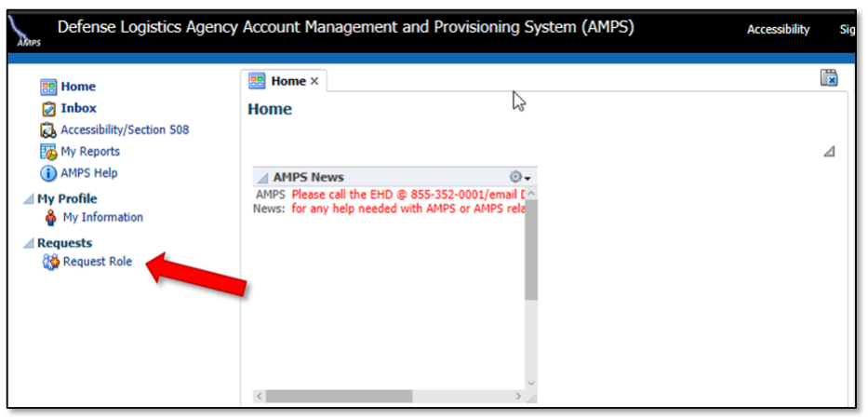Click the Accessibility/Section 508 icon
The height and width of the screenshot is (420, 868).
tap(48, 130)
